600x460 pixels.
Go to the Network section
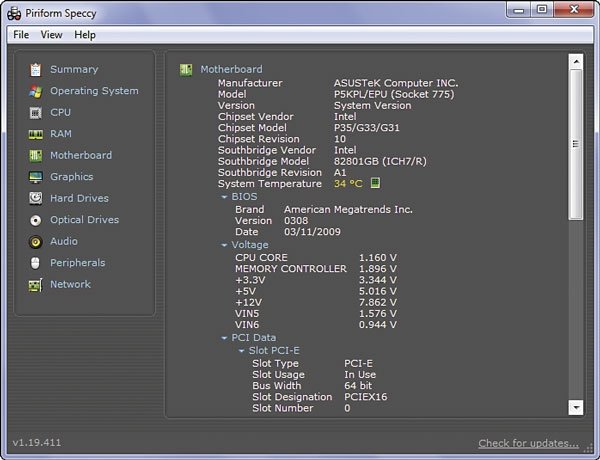click(x=70, y=284)
